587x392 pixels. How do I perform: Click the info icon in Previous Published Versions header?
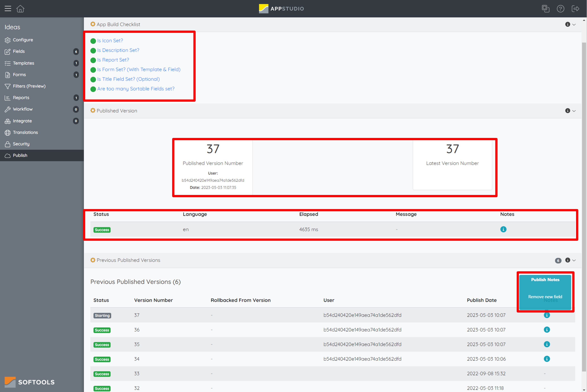pyautogui.click(x=568, y=260)
